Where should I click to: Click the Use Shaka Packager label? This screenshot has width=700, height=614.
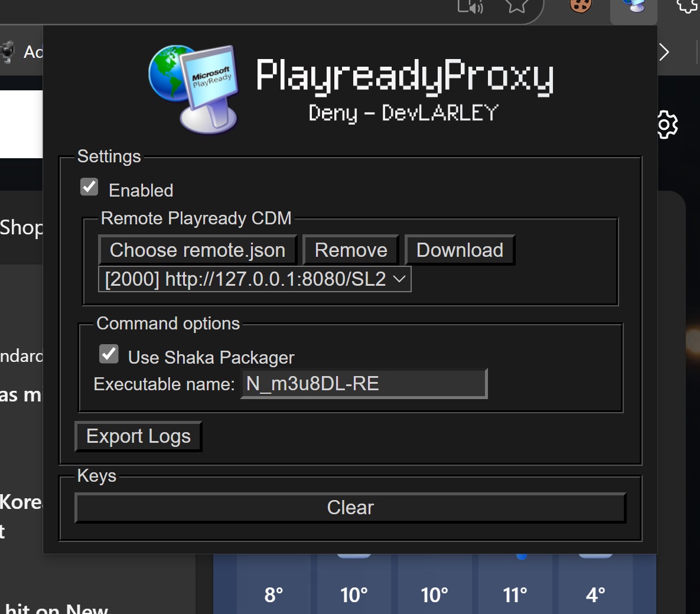[x=211, y=357]
